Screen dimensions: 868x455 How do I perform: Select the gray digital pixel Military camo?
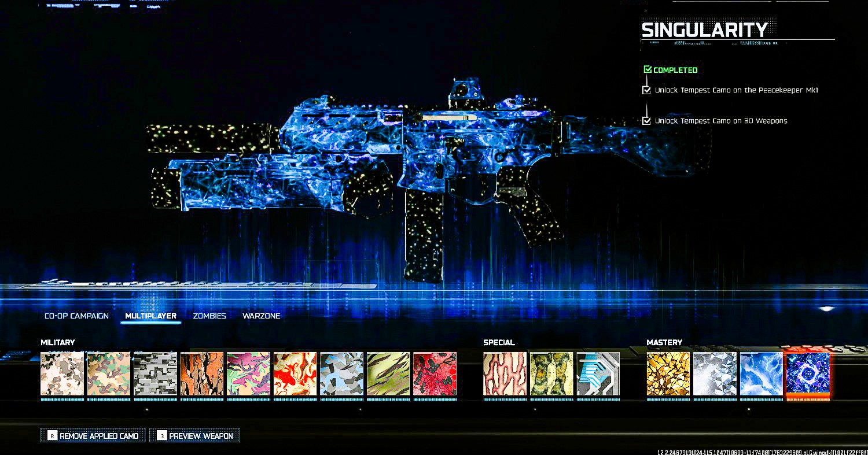[156, 373]
